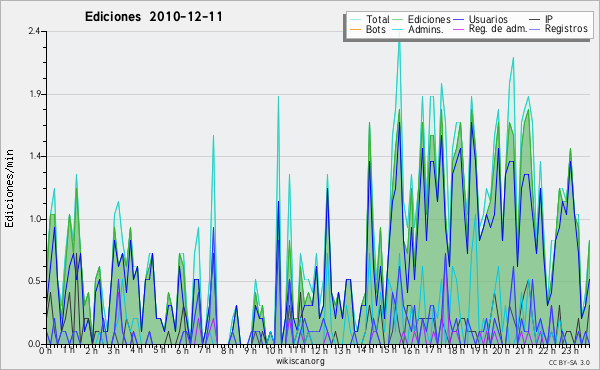Select the 'Ediciones' legend label
This screenshot has height=370, width=600.
[429, 19]
